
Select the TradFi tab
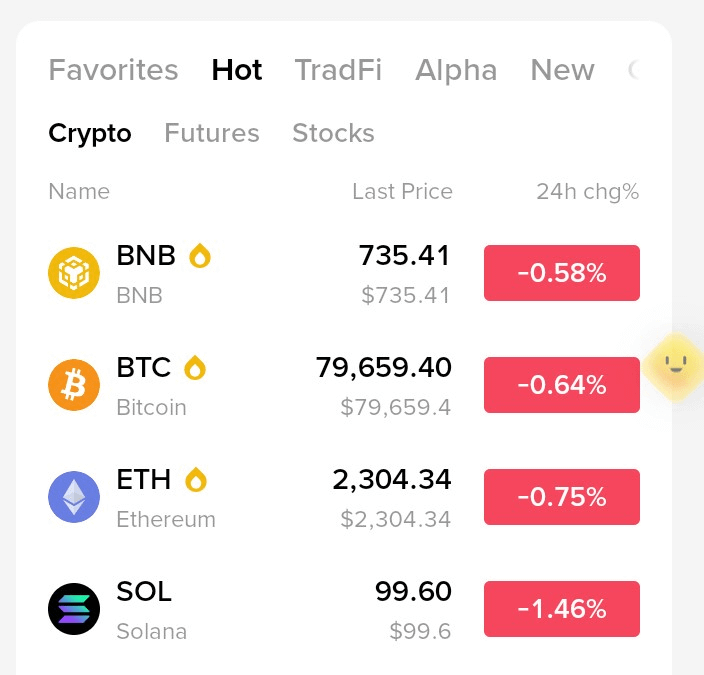pyautogui.click(x=338, y=70)
